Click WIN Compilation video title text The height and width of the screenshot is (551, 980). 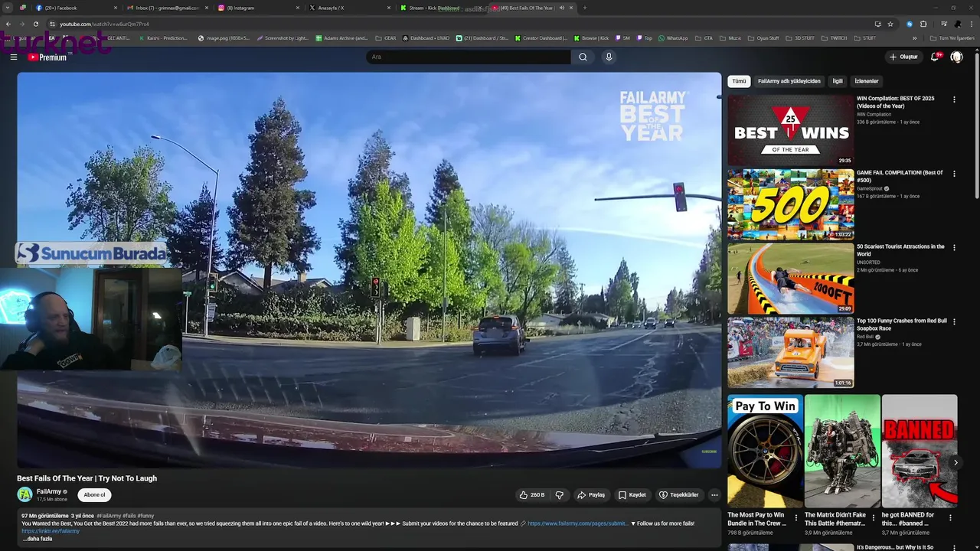tap(896, 103)
